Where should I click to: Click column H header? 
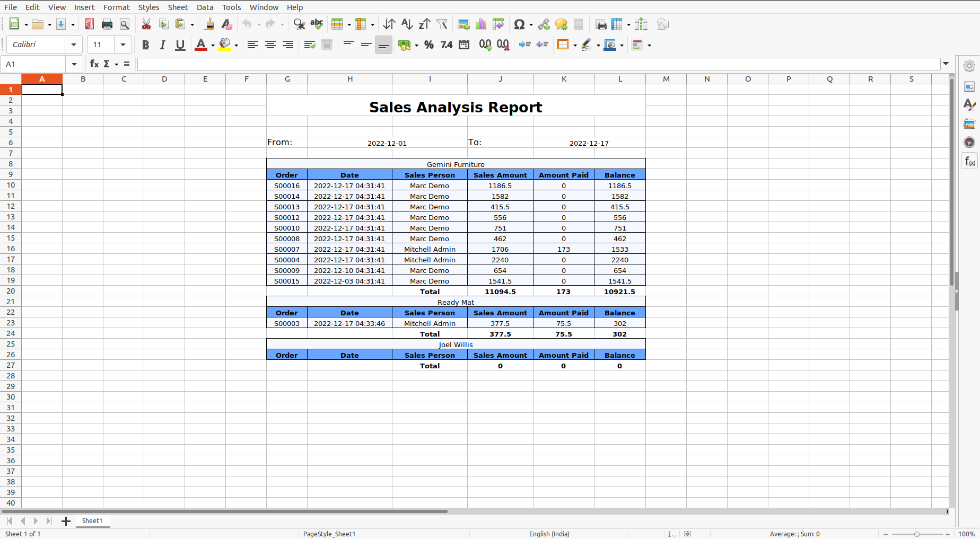click(349, 79)
